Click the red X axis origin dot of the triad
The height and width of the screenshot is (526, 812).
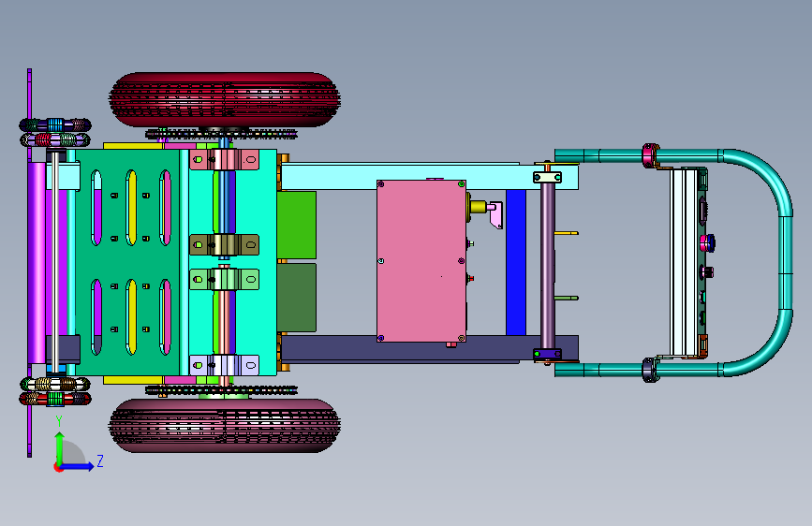click(57, 468)
